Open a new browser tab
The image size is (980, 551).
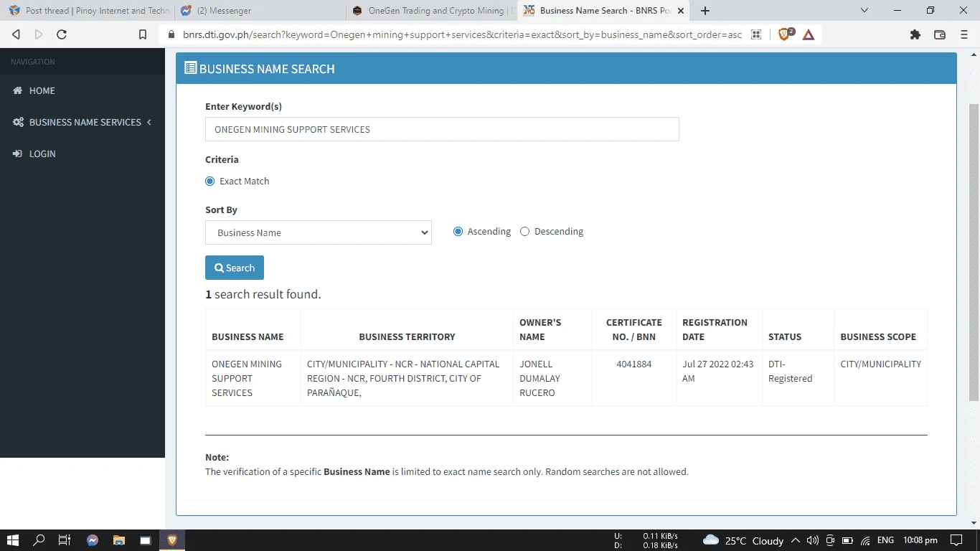tap(705, 11)
